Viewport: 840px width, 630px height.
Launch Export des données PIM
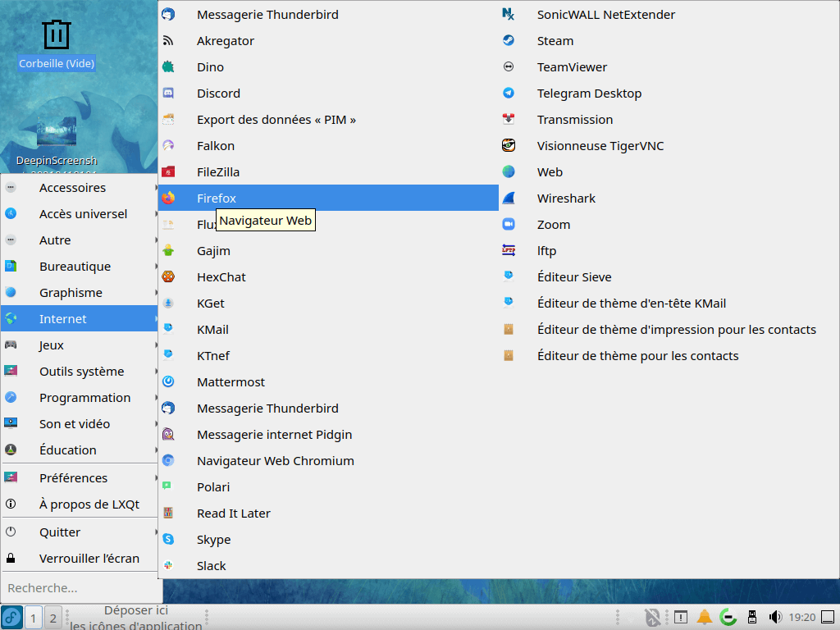[x=328, y=120]
